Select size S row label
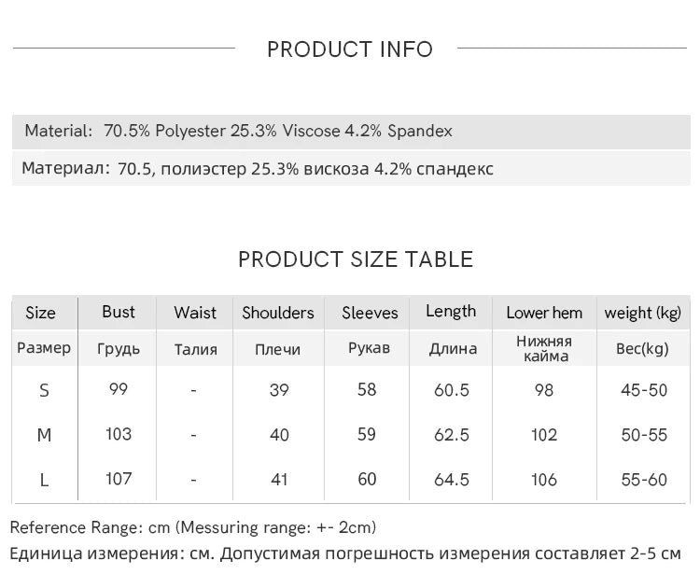 pos(44,390)
